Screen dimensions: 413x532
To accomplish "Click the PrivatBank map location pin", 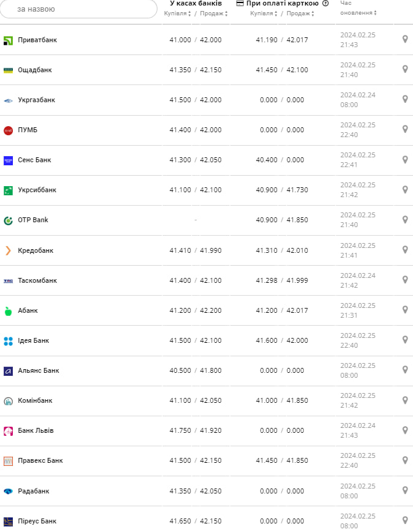I will [405, 39].
